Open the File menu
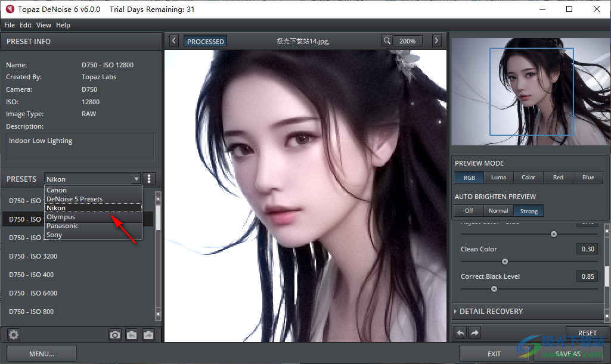This screenshot has width=611, height=364. (9, 25)
